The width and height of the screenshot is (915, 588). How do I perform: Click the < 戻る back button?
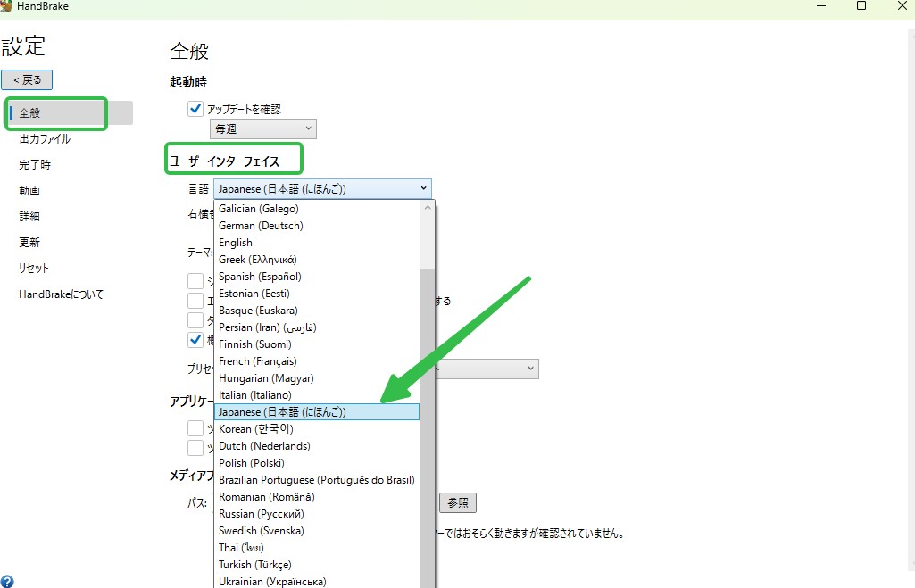coord(27,80)
